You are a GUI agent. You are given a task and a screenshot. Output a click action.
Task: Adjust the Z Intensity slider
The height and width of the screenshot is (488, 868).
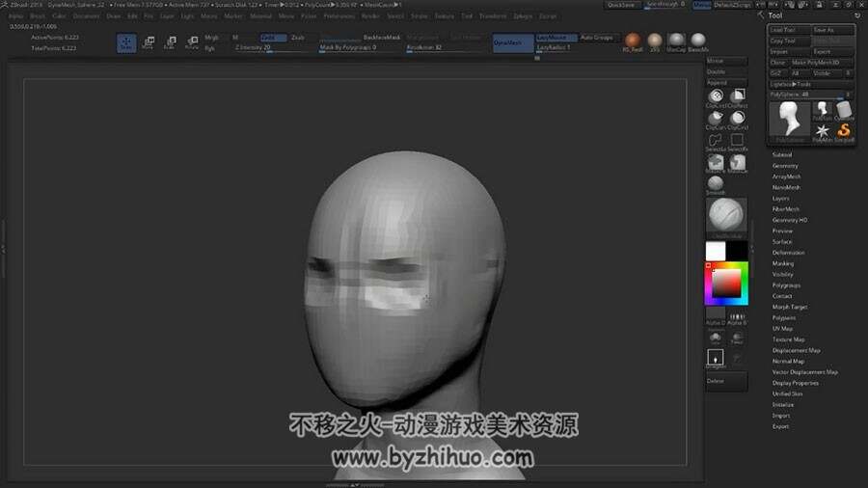(271, 48)
